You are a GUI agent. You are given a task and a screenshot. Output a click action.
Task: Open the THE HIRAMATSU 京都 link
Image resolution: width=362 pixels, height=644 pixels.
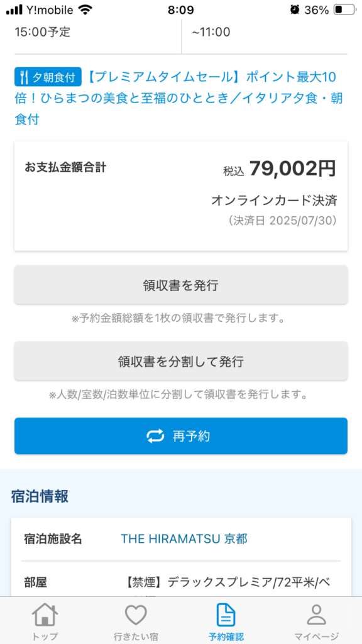tap(184, 538)
